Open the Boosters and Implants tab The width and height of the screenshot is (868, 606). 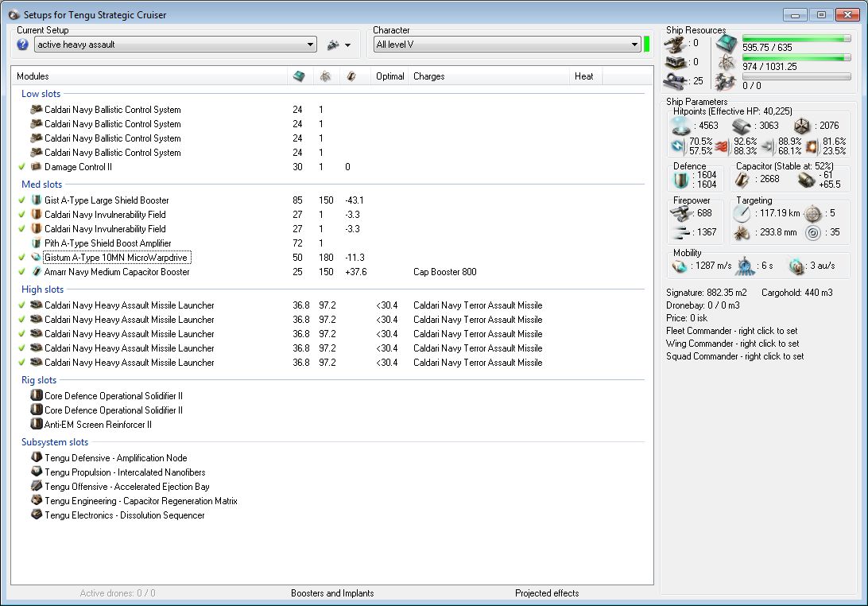click(332, 593)
